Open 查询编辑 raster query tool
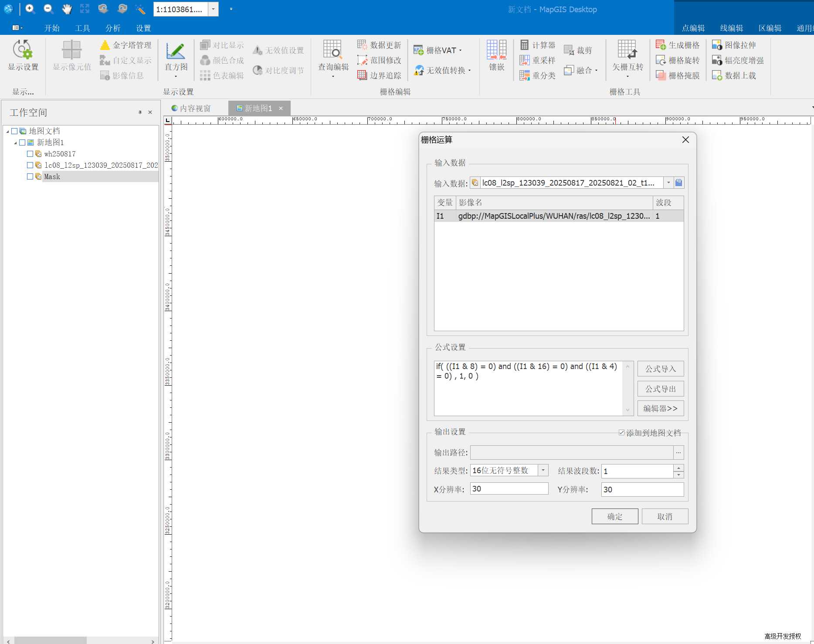The image size is (814, 644). (x=333, y=59)
